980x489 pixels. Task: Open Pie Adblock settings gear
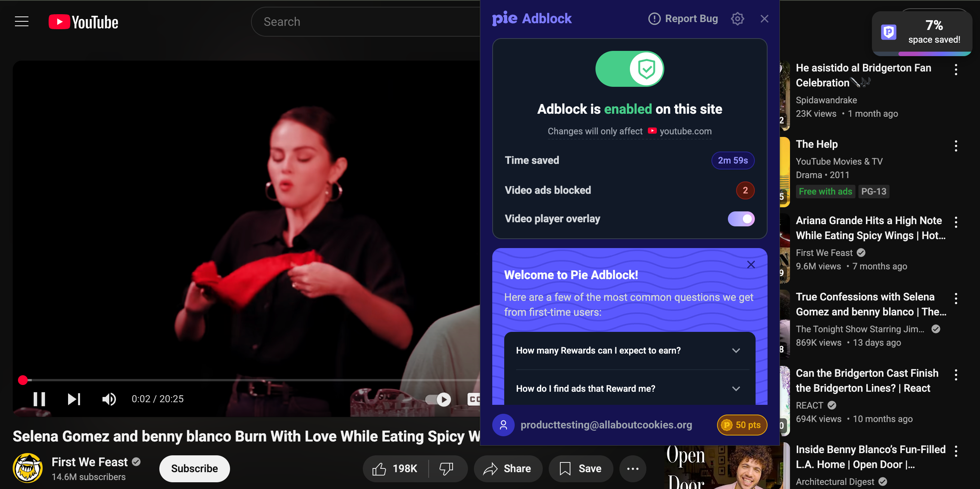737,19
